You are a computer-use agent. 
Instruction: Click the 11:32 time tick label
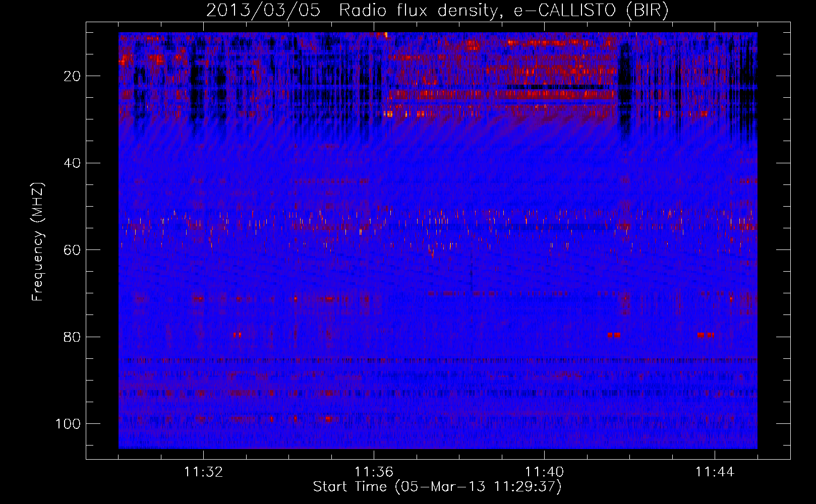pyautogui.click(x=203, y=472)
